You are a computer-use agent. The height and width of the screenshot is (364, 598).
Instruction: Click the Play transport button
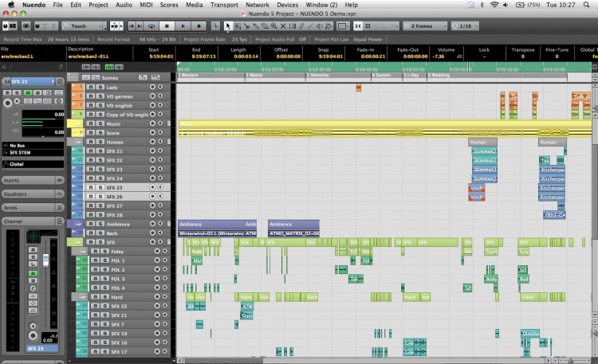[x=183, y=26]
